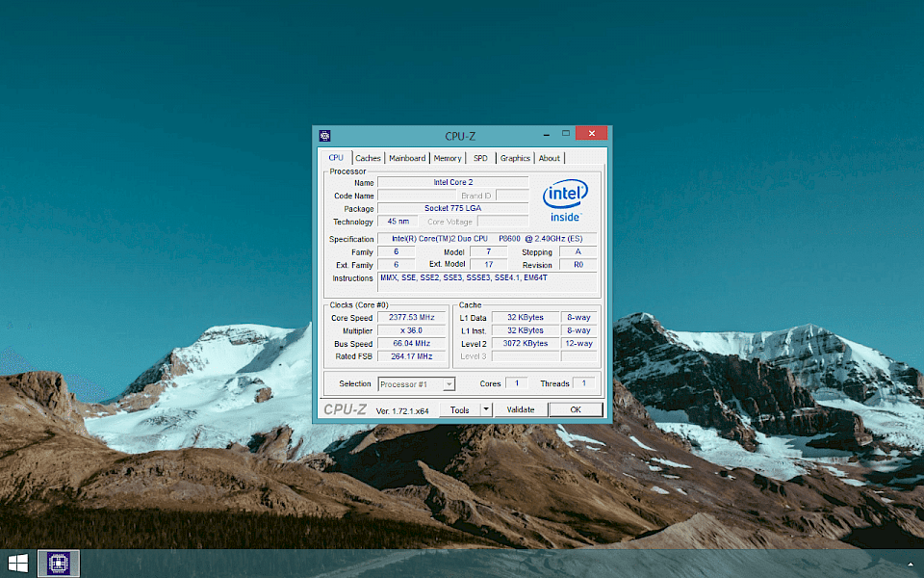
Task: Click the Cores count field
Action: pos(516,383)
